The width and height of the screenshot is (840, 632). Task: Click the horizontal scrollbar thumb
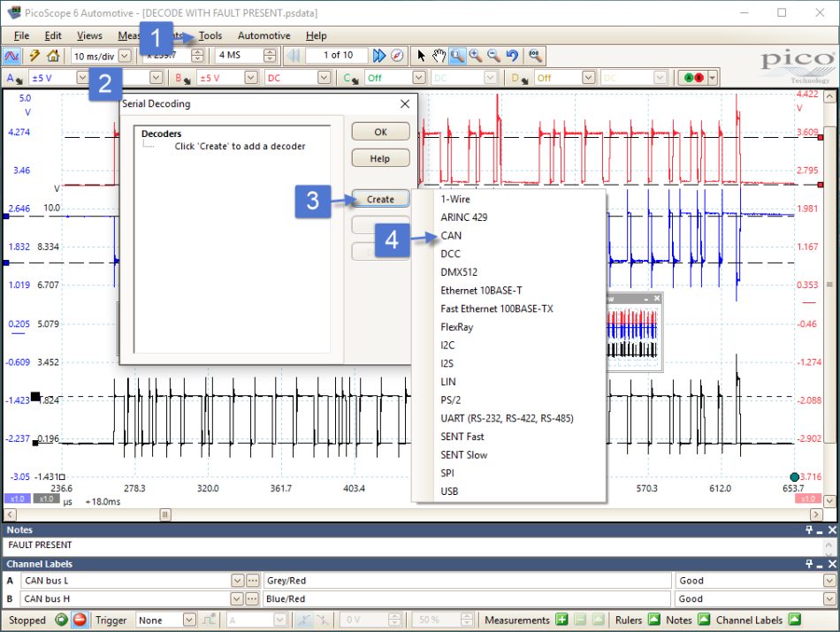tap(165, 514)
